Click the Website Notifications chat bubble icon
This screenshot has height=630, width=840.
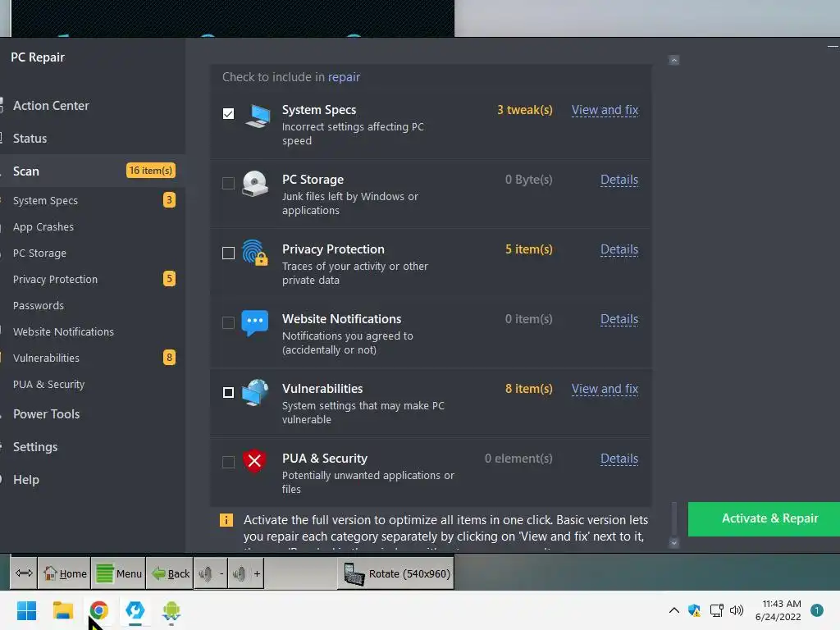click(255, 323)
